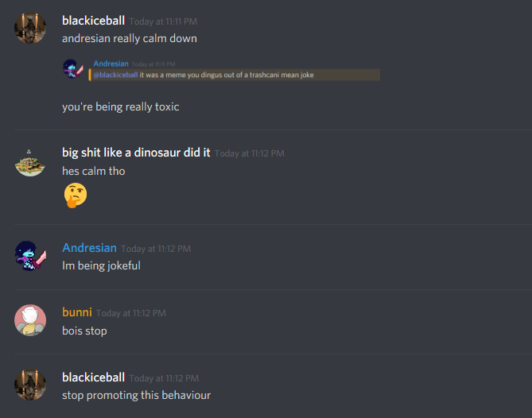Viewport: 532px width, 418px height.
Task: Click the small Andresian avatar in quoted message
Action: click(73, 69)
